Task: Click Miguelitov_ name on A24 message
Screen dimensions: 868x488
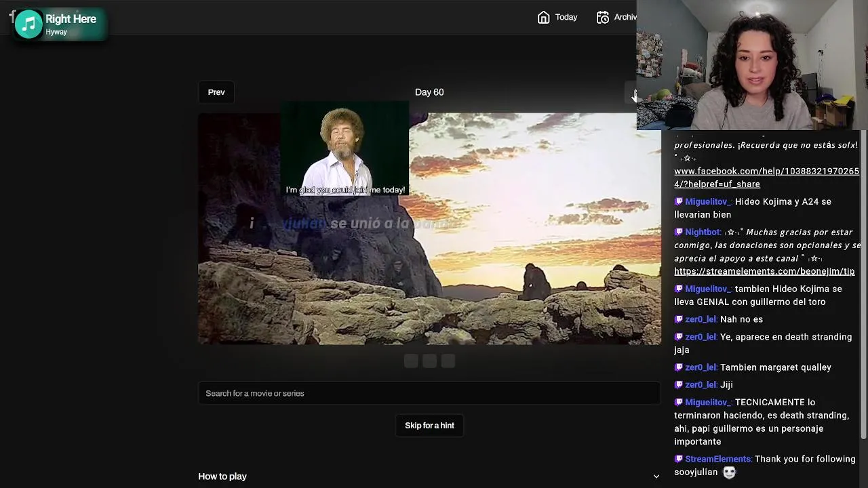Action: click(707, 201)
